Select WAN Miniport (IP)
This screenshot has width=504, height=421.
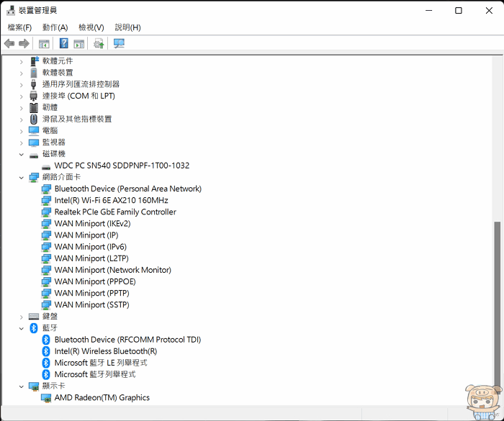pos(86,235)
